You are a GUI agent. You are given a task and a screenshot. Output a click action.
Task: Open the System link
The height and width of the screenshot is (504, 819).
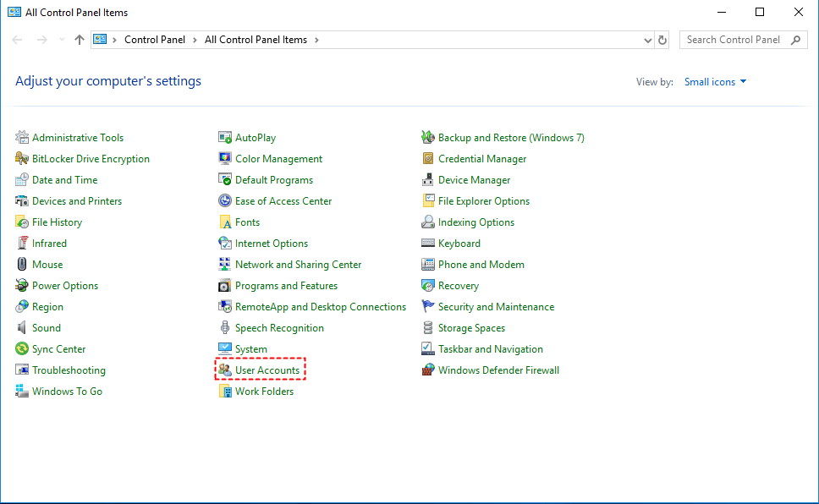pyautogui.click(x=251, y=349)
